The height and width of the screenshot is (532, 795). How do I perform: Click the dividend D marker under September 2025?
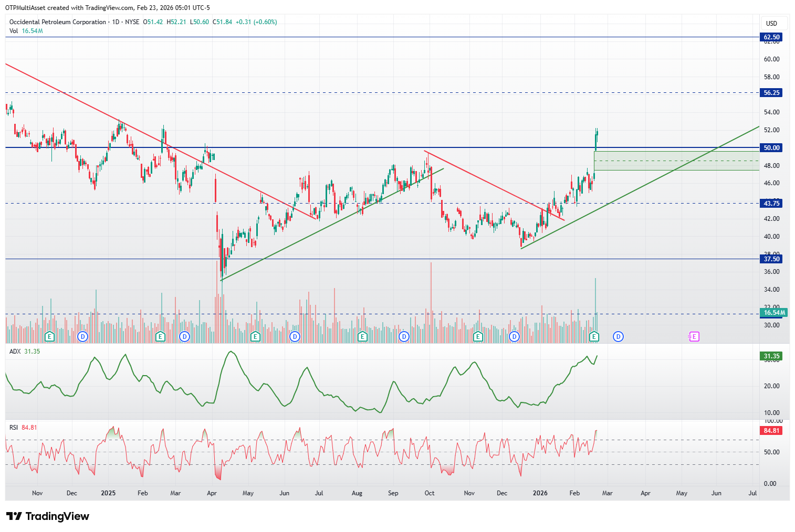coord(404,336)
